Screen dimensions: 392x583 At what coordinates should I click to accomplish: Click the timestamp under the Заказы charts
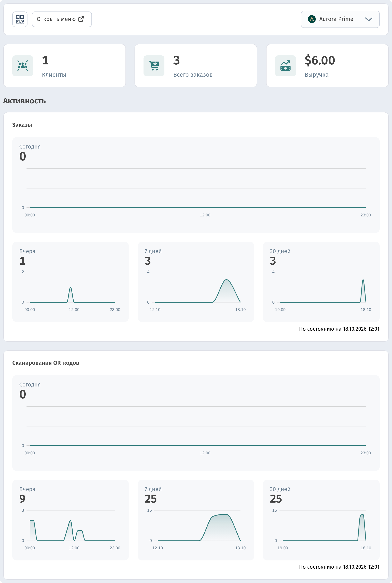point(339,329)
